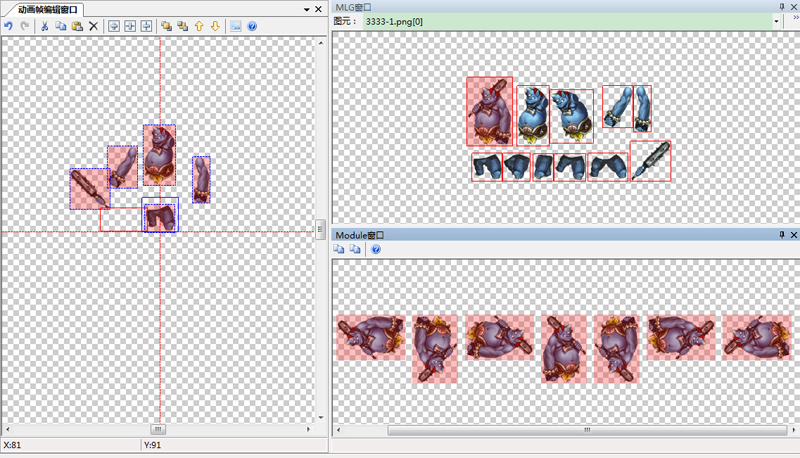Click the Module window horizontal scrollbar thumb
This screenshot has height=458, width=800.
[x=587, y=430]
